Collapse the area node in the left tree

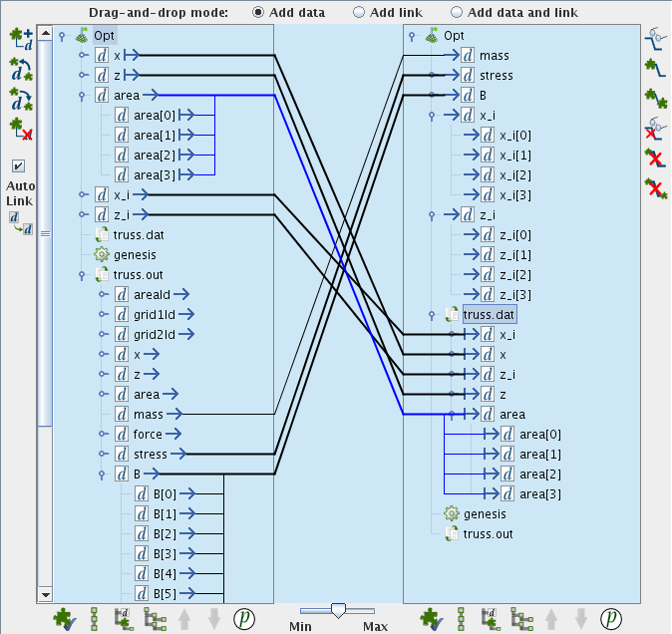(x=84, y=96)
